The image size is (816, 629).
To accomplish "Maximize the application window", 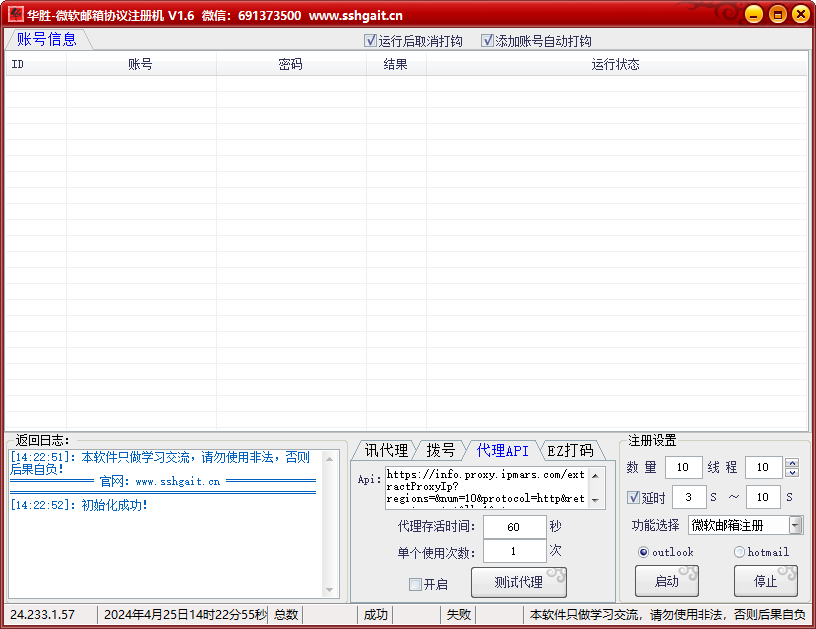I will coord(777,14).
